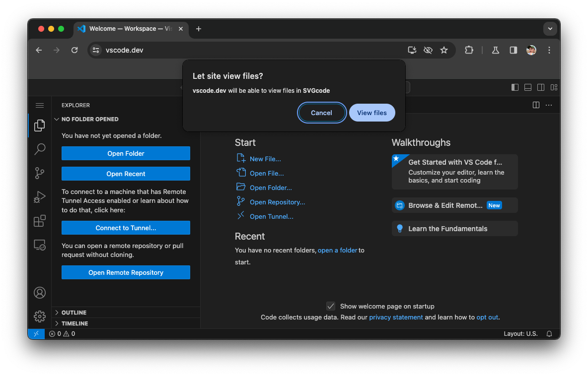The width and height of the screenshot is (588, 376).
Task: Click View files in the permission dialog
Action: click(x=372, y=113)
